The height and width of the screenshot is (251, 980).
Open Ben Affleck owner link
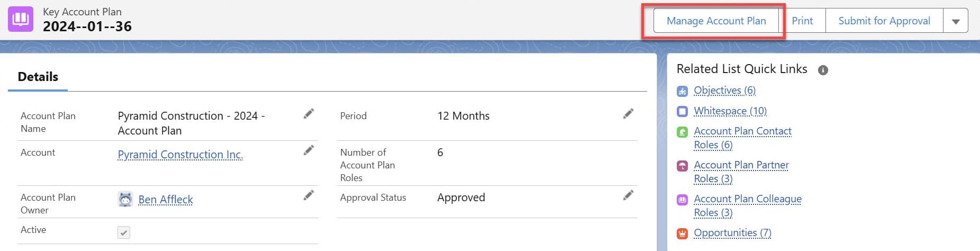(166, 200)
